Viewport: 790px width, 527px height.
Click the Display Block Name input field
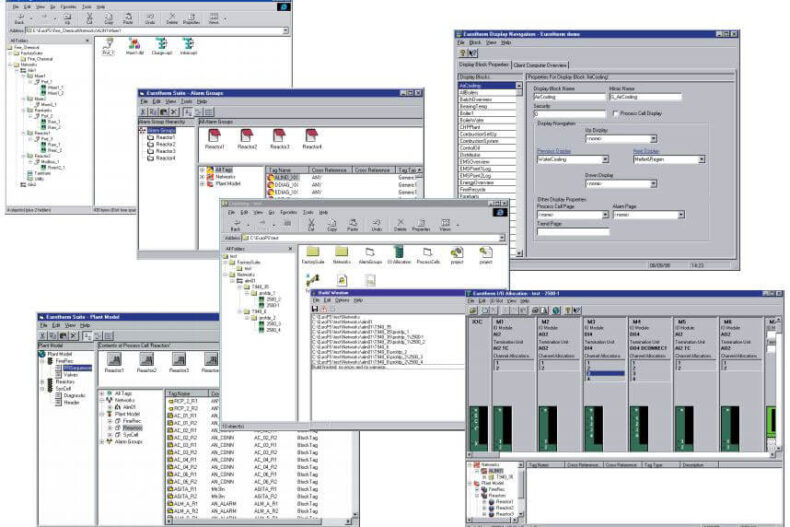pos(568,99)
